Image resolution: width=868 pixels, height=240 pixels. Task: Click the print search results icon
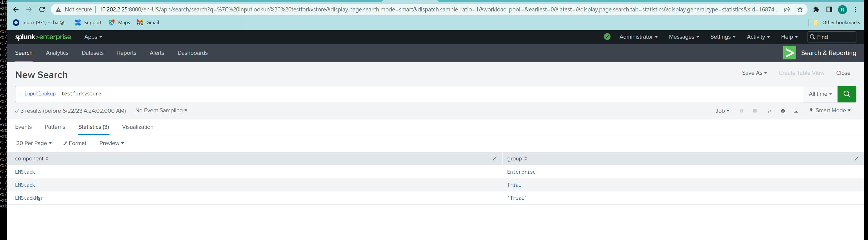(x=783, y=110)
